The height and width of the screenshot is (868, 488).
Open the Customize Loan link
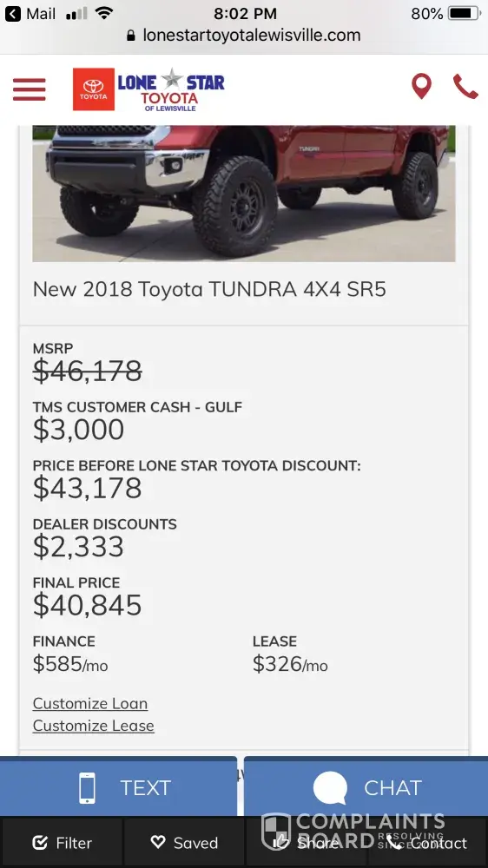[90, 704]
